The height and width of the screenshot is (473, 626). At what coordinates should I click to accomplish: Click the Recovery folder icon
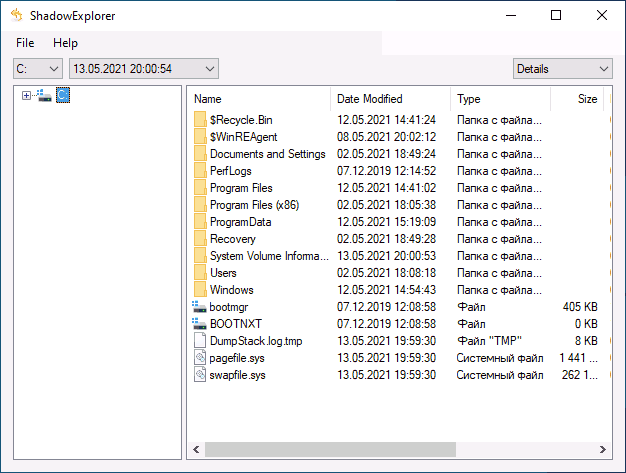(x=200, y=239)
